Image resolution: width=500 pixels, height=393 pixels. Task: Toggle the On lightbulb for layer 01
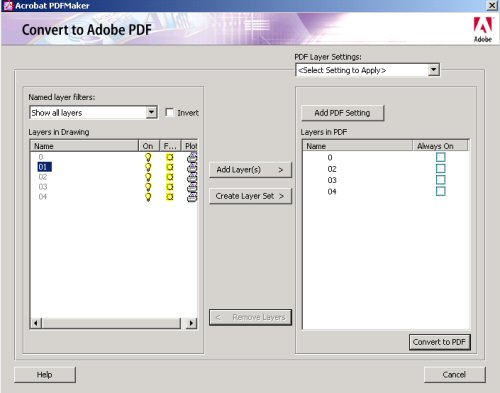(x=148, y=167)
